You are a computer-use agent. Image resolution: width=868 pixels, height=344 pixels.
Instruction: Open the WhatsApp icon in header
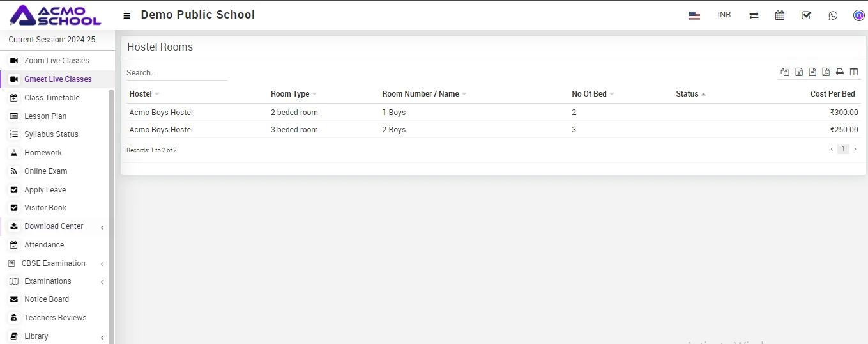pos(833,15)
